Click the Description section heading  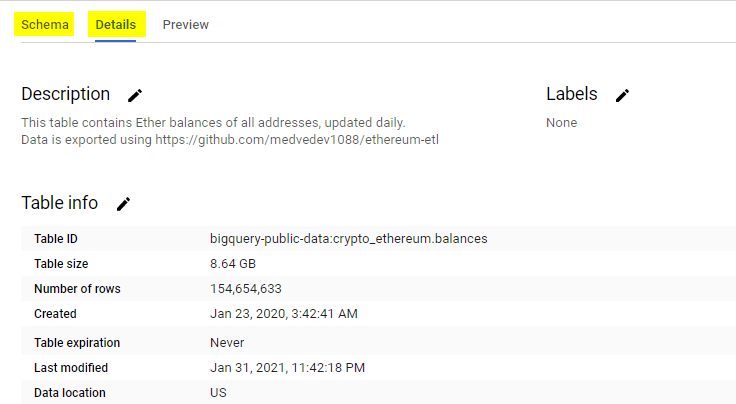click(66, 94)
